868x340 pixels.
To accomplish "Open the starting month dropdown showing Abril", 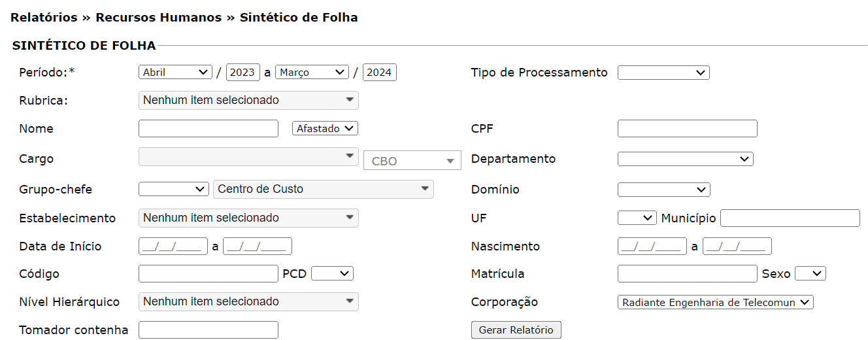I will 175,73.
